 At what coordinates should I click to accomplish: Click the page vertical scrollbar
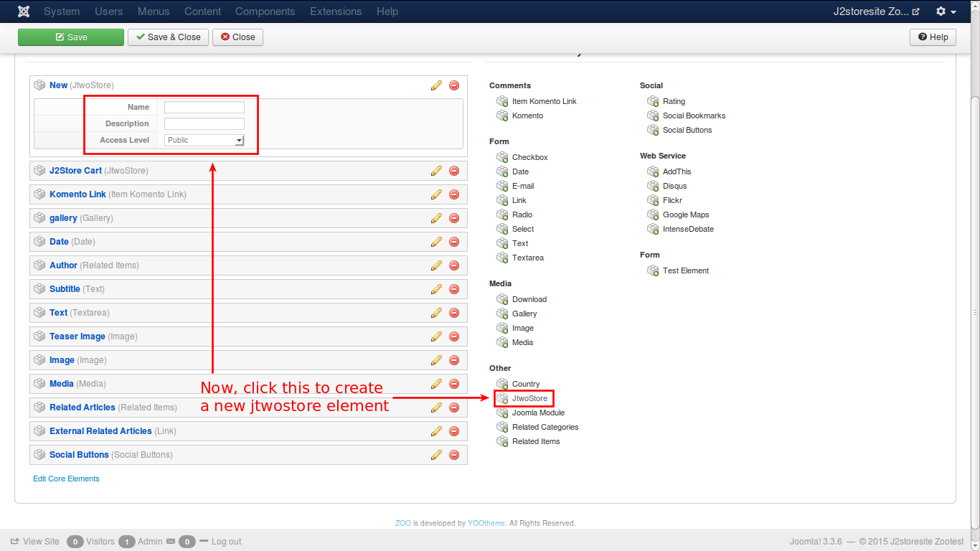(x=975, y=311)
